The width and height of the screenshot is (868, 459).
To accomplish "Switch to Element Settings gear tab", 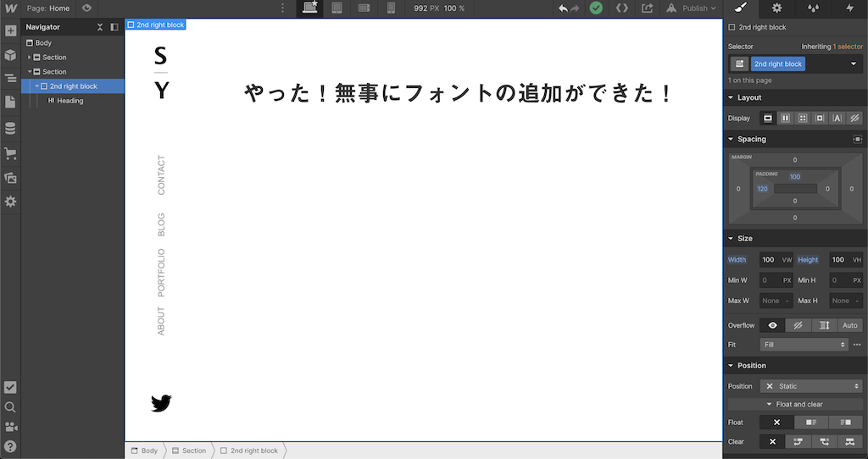I will [x=776, y=8].
